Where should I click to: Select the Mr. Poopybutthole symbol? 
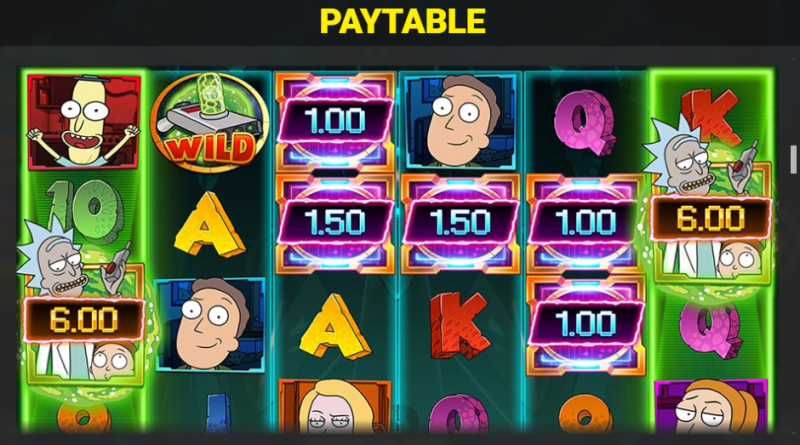[x=84, y=121]
